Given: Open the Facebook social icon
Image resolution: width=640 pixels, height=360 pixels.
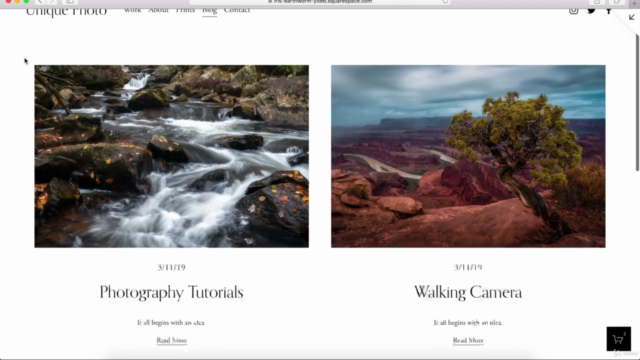Looking at the screenshot, I should pos(609,10).
